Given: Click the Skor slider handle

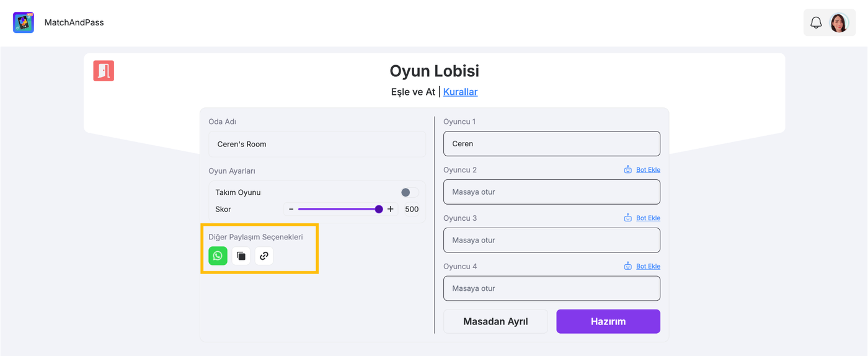Looking at the screenshot, I should pos(379,209).
